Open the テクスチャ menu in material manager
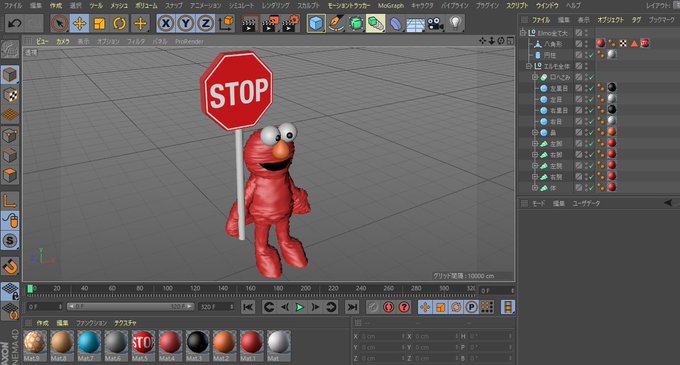The image size is (680, 365). [125, 323]
